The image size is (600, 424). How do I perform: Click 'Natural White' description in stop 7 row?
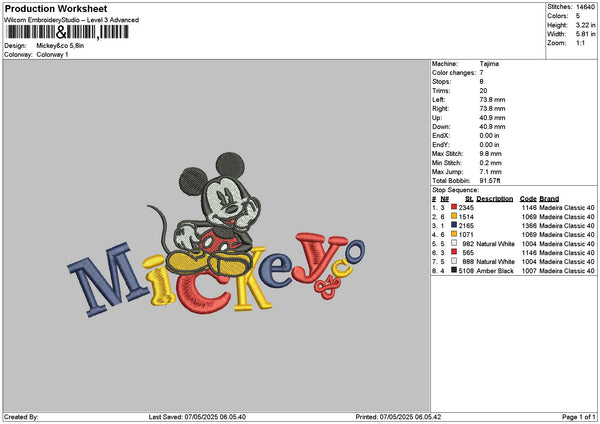[496, 262]
